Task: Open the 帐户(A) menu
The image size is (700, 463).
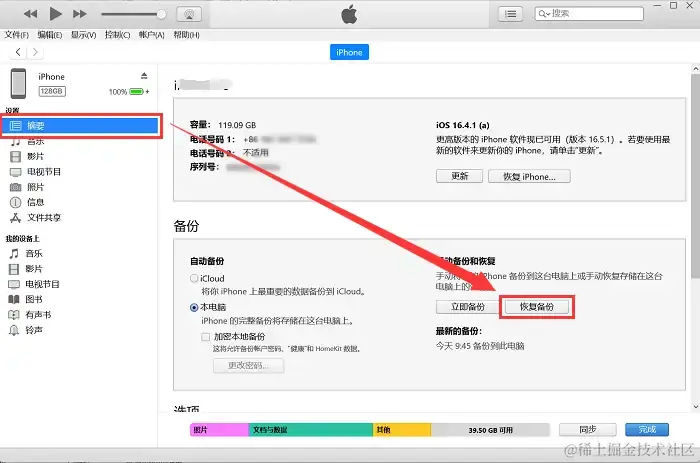Action: 152,35
